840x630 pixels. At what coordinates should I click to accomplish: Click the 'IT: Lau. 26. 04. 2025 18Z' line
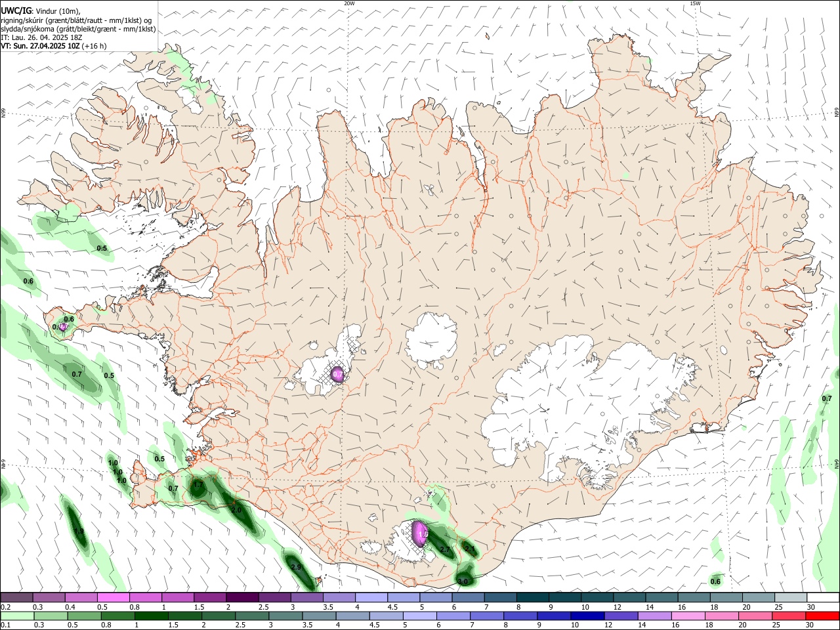tap(41, 37)
